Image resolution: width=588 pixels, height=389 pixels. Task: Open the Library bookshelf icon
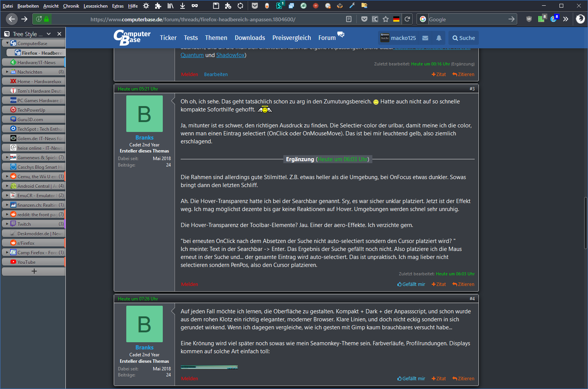[170, 6]
